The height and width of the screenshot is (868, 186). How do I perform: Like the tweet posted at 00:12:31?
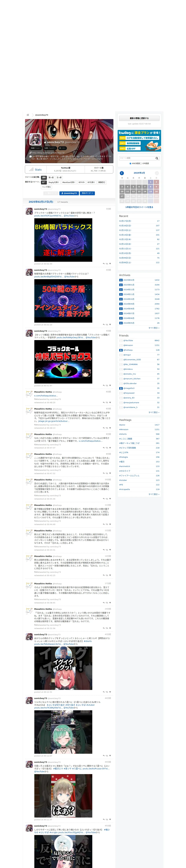point(110,692)
